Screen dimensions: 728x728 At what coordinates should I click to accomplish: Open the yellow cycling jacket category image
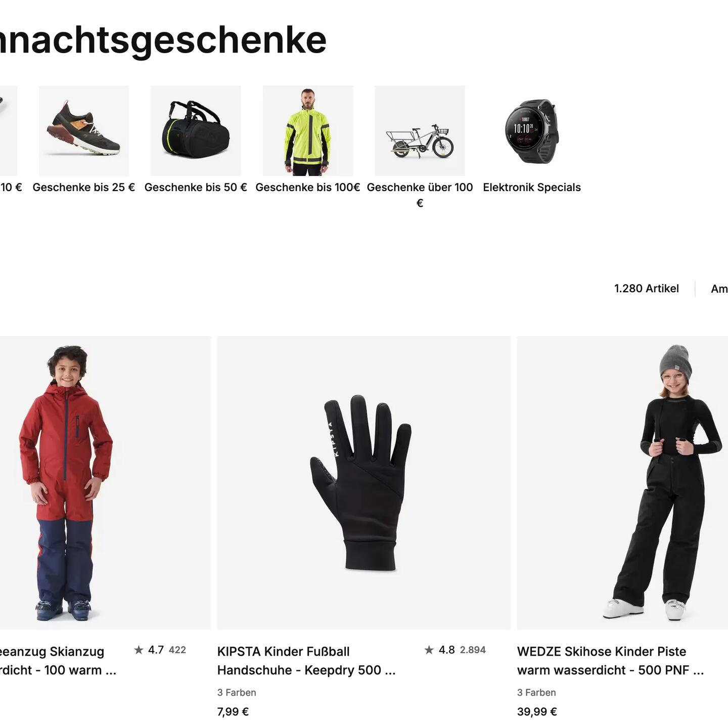coord(308,130)
